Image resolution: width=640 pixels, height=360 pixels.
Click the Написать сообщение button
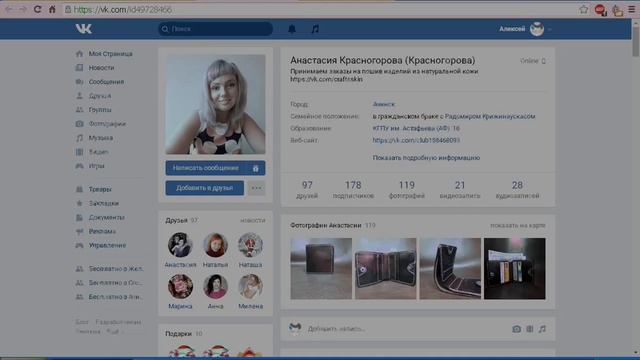pyautogui.click(x=206, y=168)
